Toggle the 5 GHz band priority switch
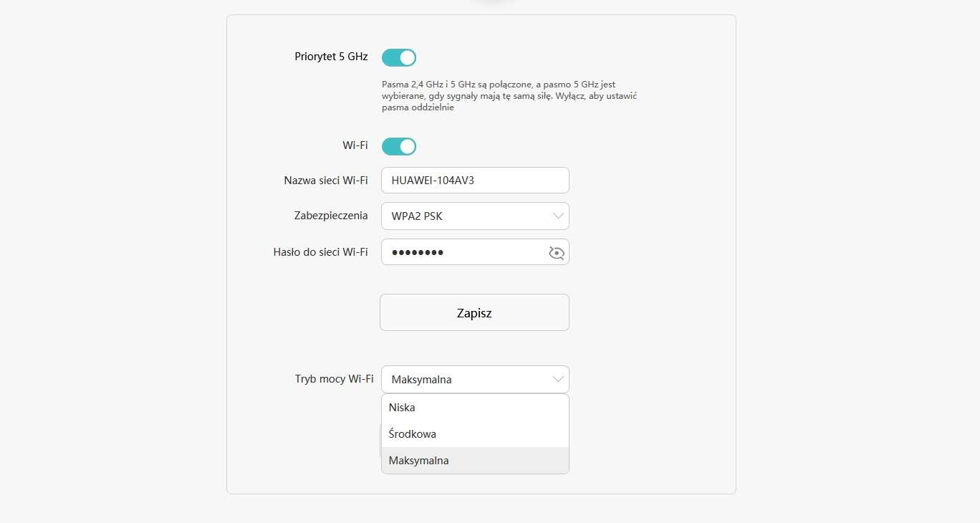The height and width of the screenshot is (523, 980). pyautogui.click(x=399, y=57)
